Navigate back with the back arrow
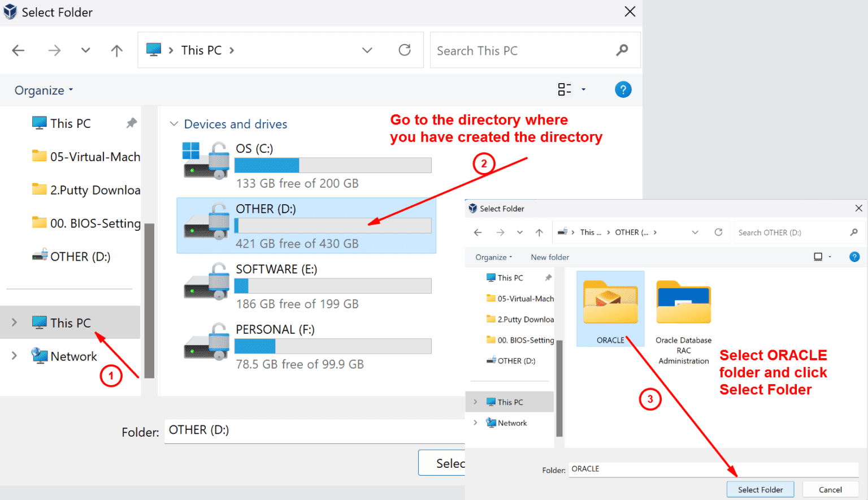The width and height of the screenshot is (868, 500). (x=18, y=50)
